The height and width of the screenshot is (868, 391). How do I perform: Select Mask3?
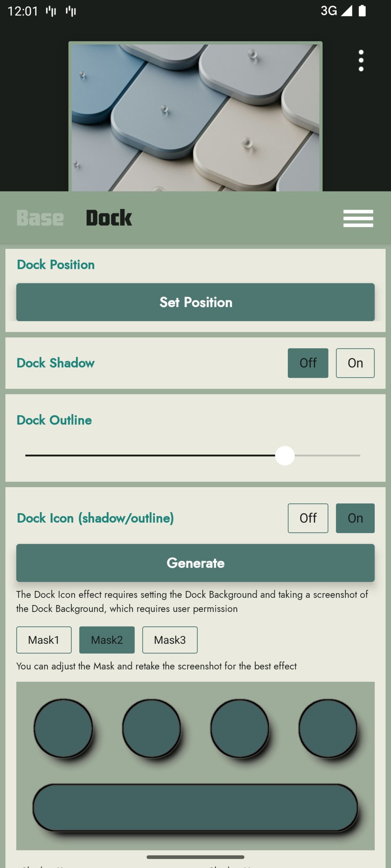[x=170, y=640]
